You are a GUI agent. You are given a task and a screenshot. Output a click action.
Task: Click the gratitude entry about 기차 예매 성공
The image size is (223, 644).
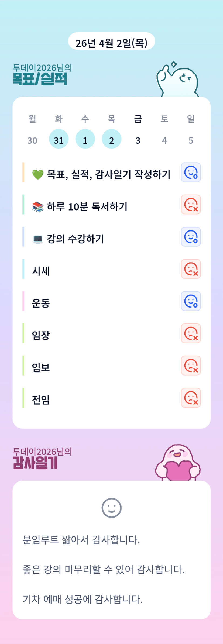tap(83, 599)
